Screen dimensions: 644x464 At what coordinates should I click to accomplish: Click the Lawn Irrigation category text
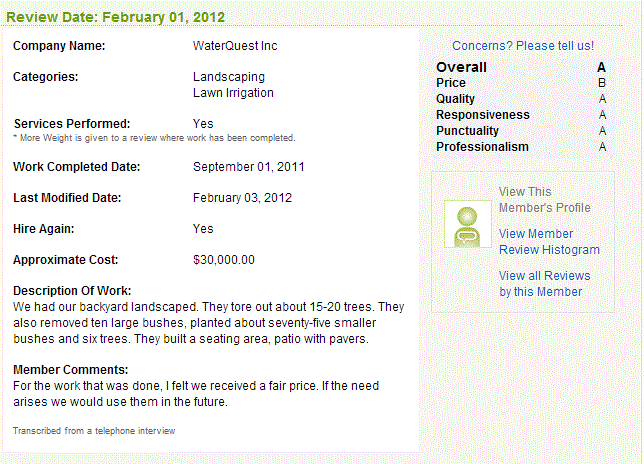point(233,93)
